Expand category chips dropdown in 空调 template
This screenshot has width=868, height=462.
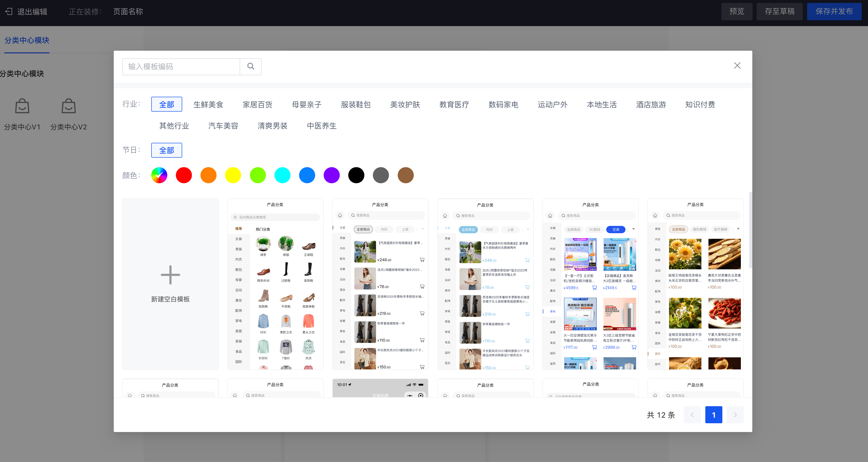pos(633,229)
